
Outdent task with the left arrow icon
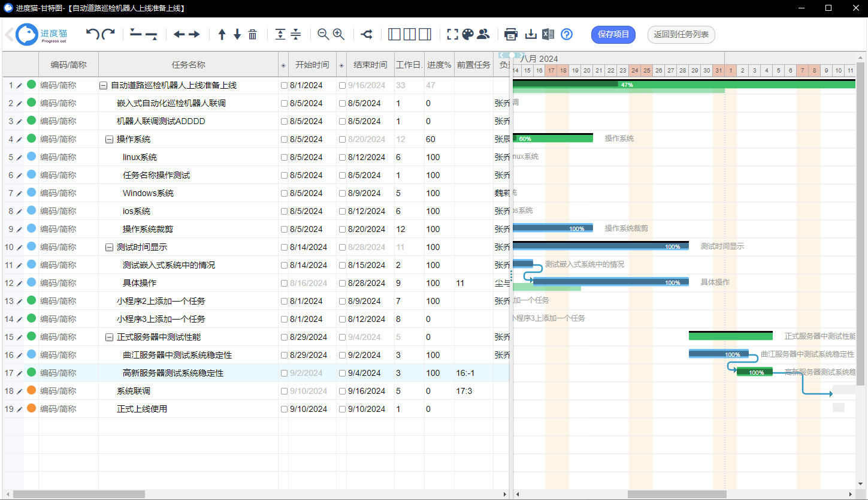coord(179,34)
